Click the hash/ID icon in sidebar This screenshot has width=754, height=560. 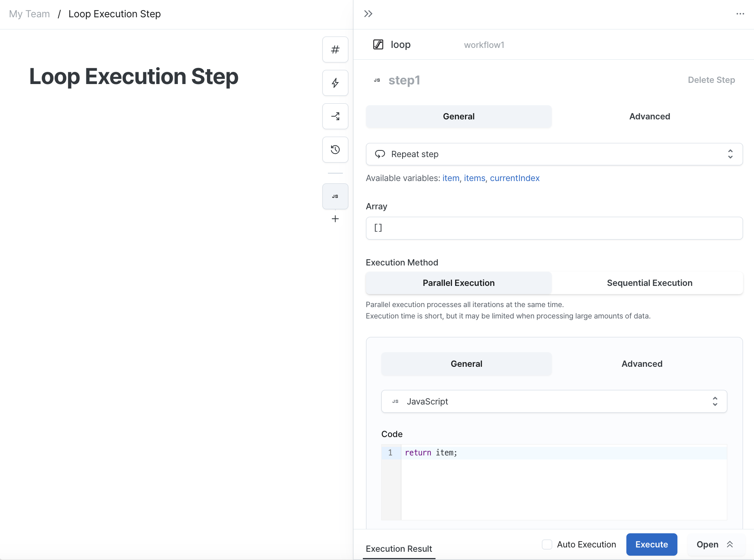[335, 49]
